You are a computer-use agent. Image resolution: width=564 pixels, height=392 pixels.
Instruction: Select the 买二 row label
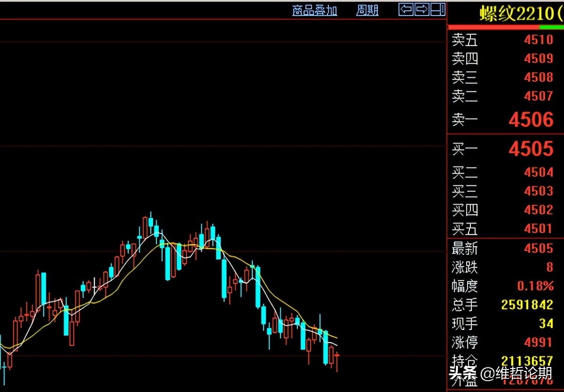[464, 172]
